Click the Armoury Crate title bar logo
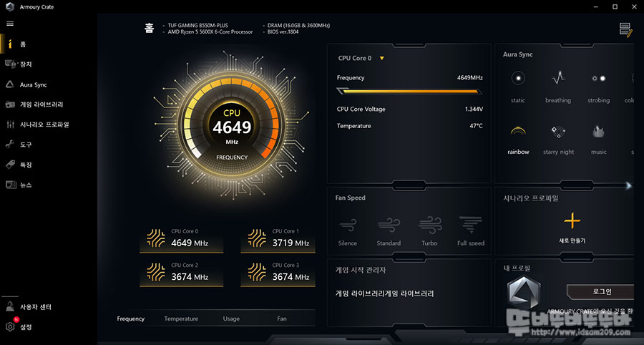The height and width of the screenshot is (345, 644). 10,7
